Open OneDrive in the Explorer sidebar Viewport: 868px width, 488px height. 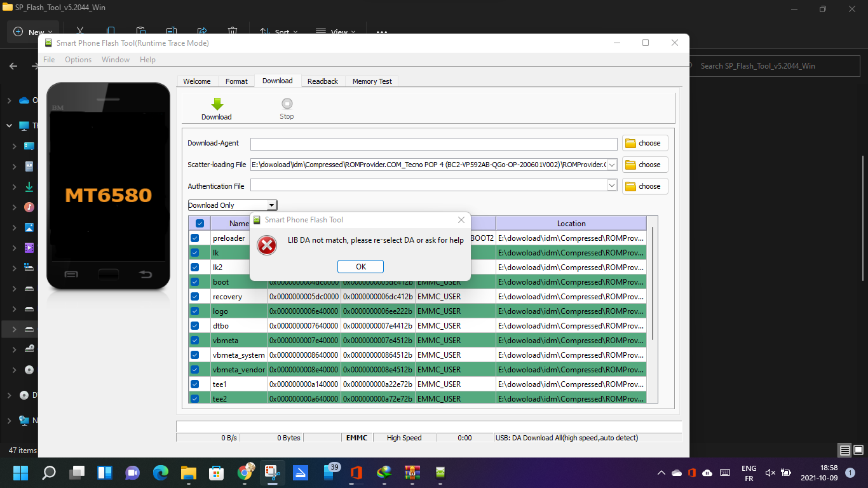pyautogui.click(x=25, y=100)
